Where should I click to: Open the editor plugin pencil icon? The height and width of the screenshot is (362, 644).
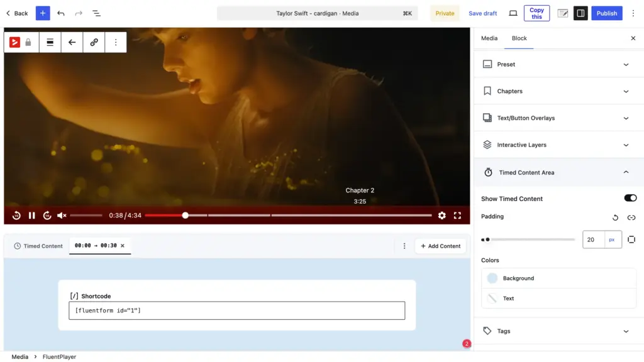[x=563, y=13]
